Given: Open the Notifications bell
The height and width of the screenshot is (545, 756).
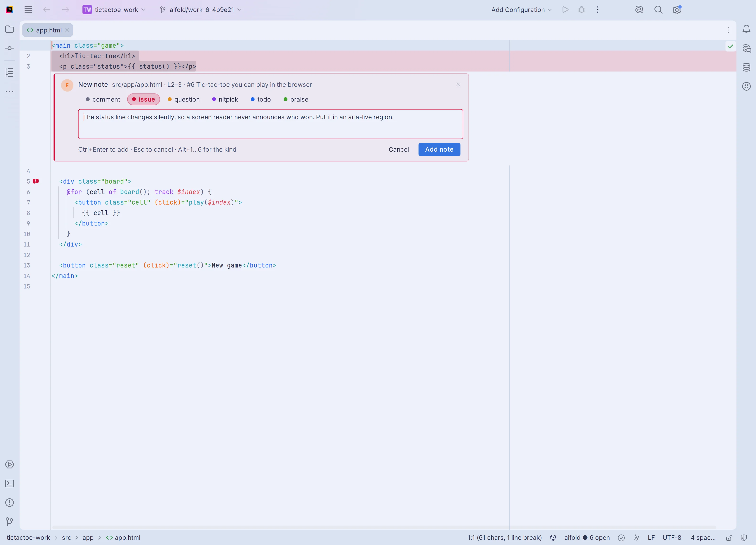Looking at the screenshot, I should [746, 29].
